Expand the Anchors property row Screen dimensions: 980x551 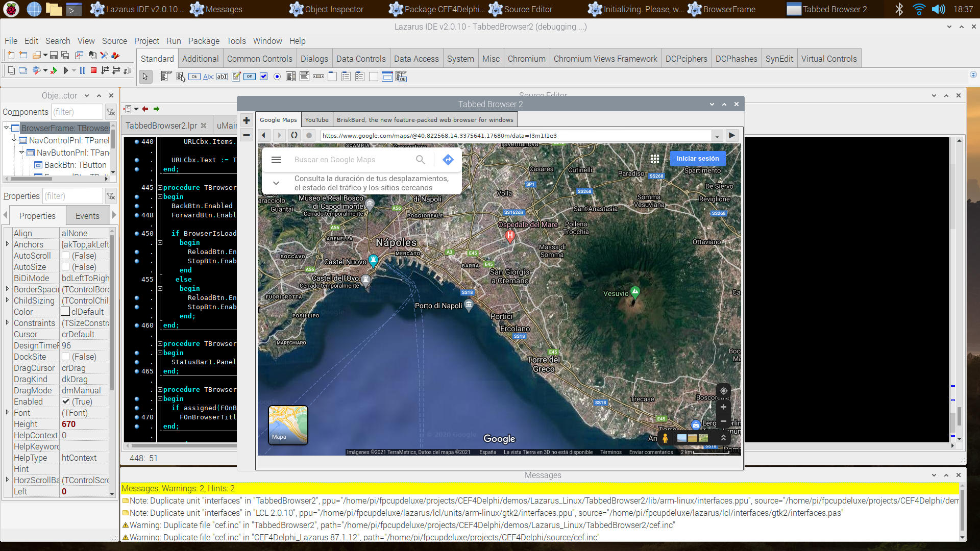coord(7,244)
